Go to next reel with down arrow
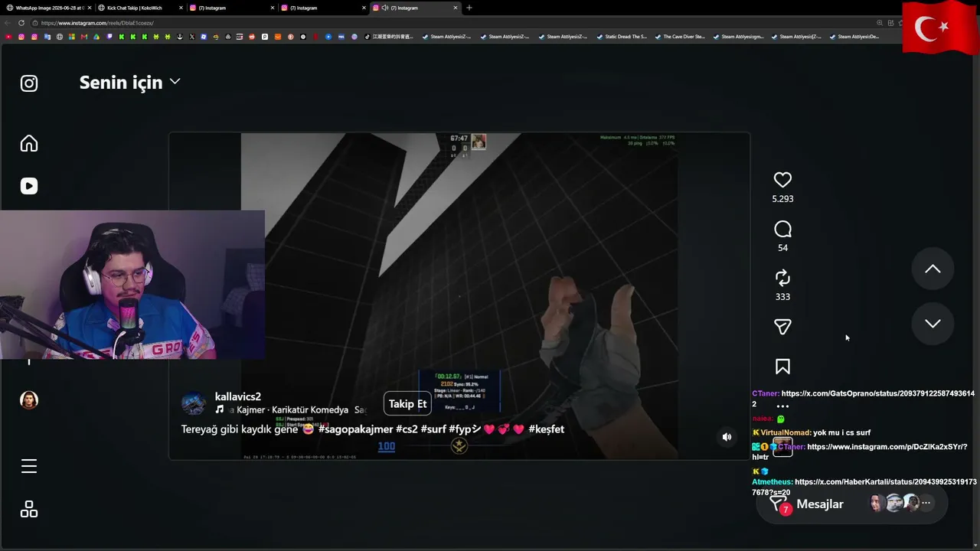This screenshot has width=980, height=551. 933,324
